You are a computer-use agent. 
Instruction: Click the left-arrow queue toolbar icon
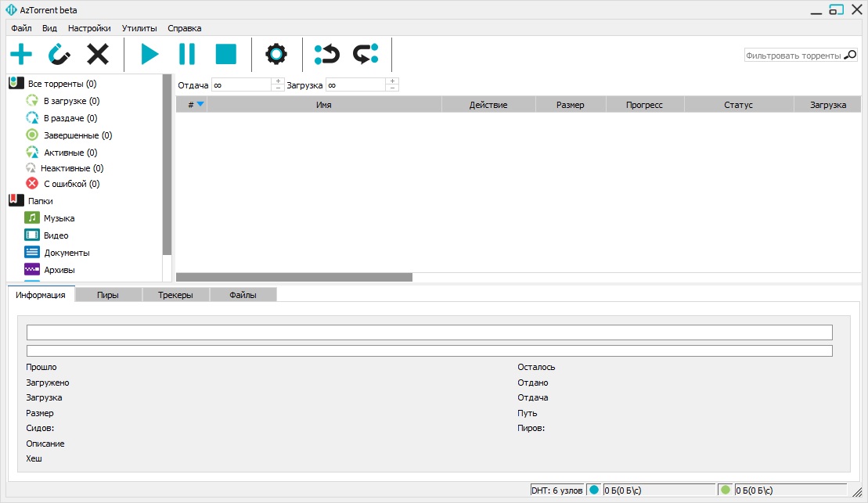click(326, 54)
